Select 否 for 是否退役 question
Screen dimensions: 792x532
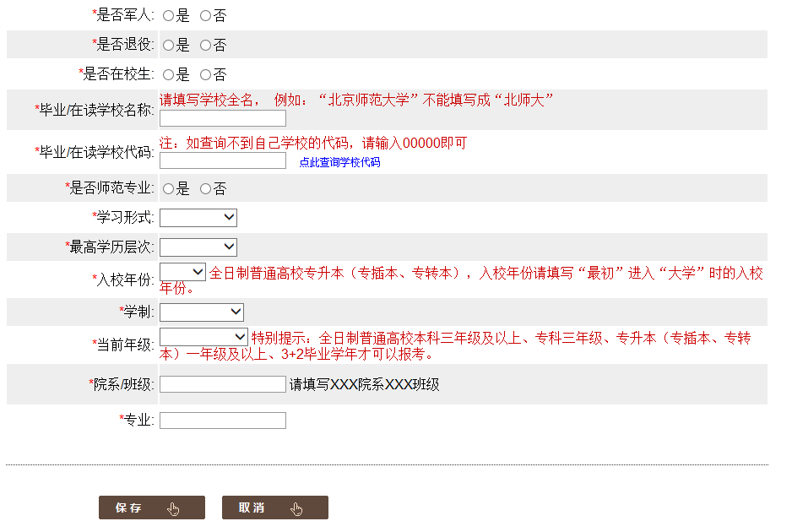pos(207,45)
